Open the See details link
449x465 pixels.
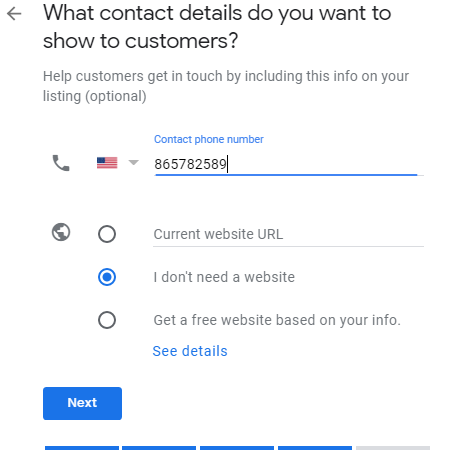[x=190, y=351]
